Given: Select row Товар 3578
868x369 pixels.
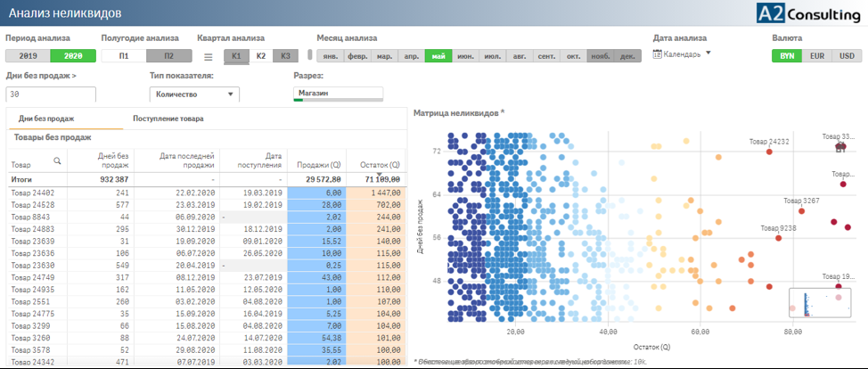Looking at the screenshot, I should coord(207,350).
